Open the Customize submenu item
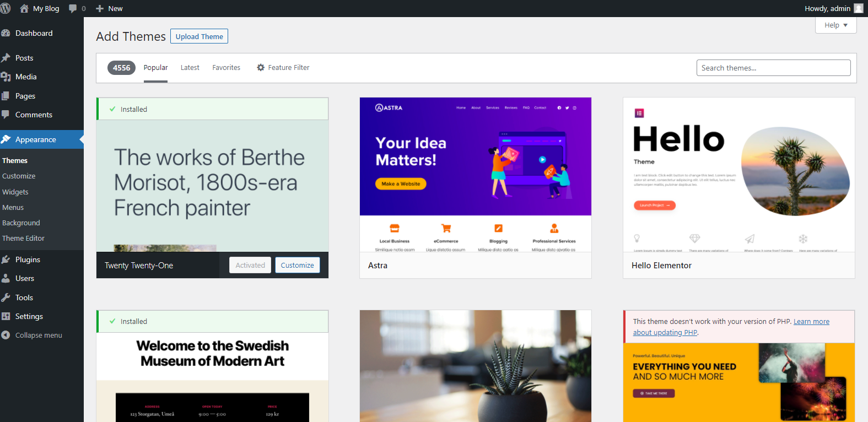The image size is (868, 422). pos(19,176)
